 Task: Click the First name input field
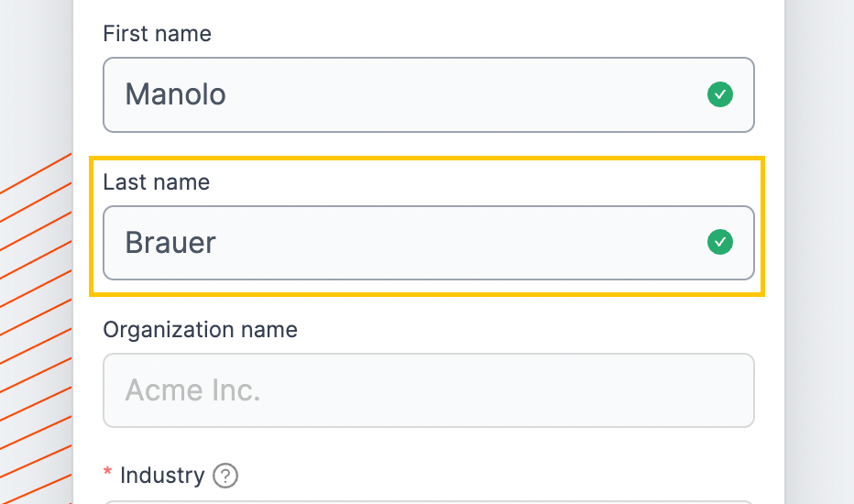click(x=429, y=94)
